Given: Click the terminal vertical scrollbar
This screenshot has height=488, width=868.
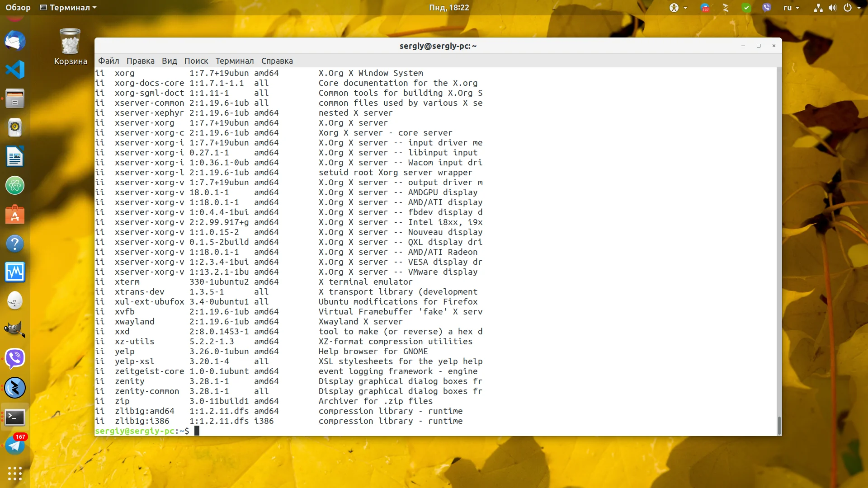Looking at the screenshot, I should pyautogui.click(x=779, y=425).
